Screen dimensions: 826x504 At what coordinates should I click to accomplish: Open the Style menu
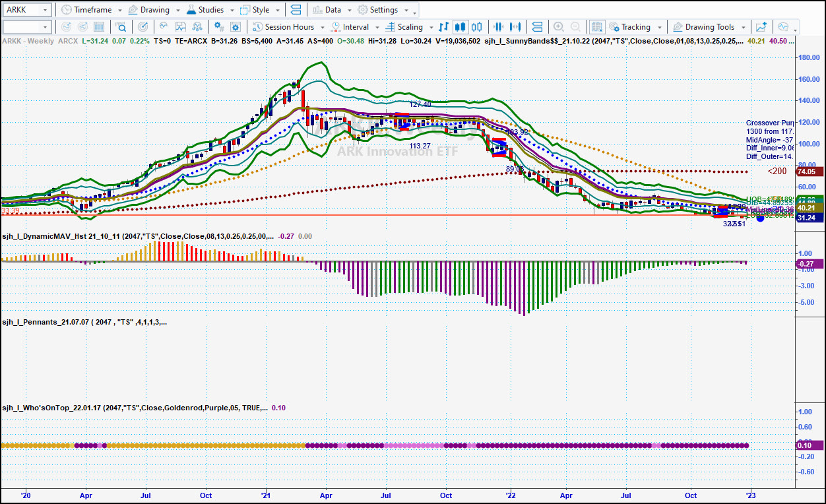[x=255, y=10]
